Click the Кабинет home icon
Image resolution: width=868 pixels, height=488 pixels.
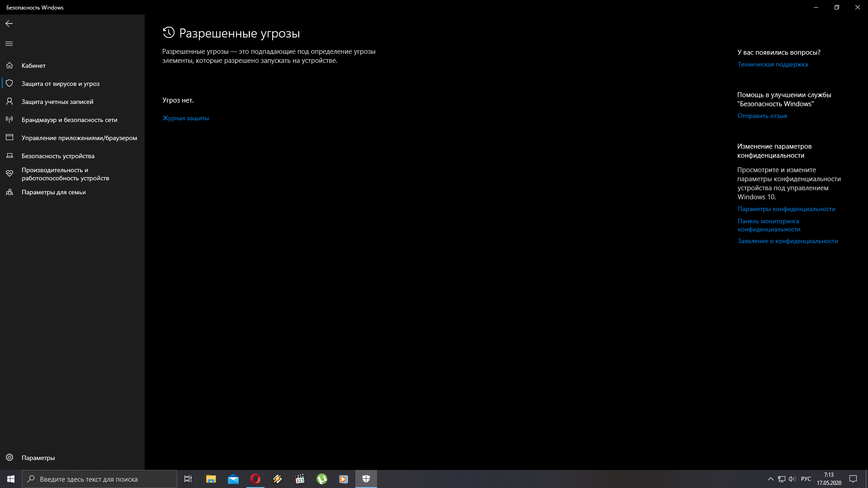[9, 66]
